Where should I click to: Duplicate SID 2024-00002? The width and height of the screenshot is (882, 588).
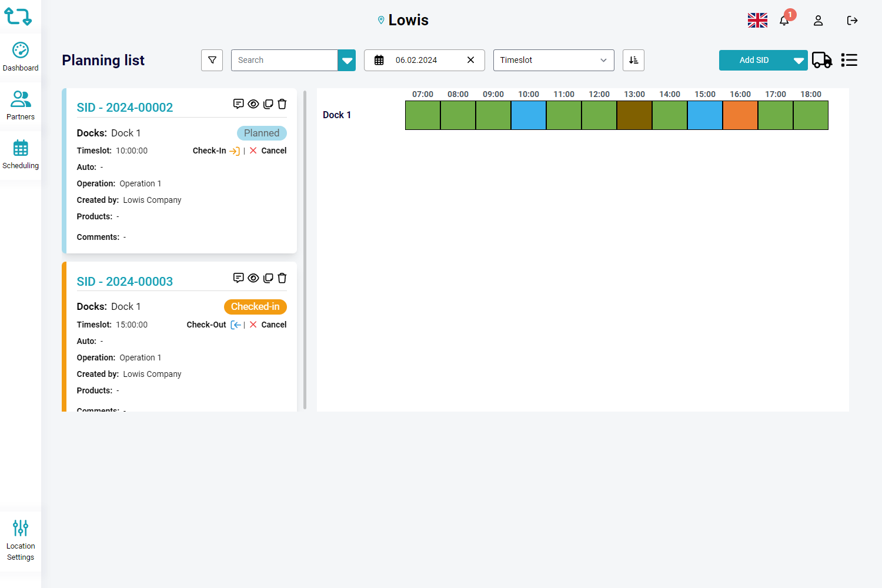coord(268,104)
